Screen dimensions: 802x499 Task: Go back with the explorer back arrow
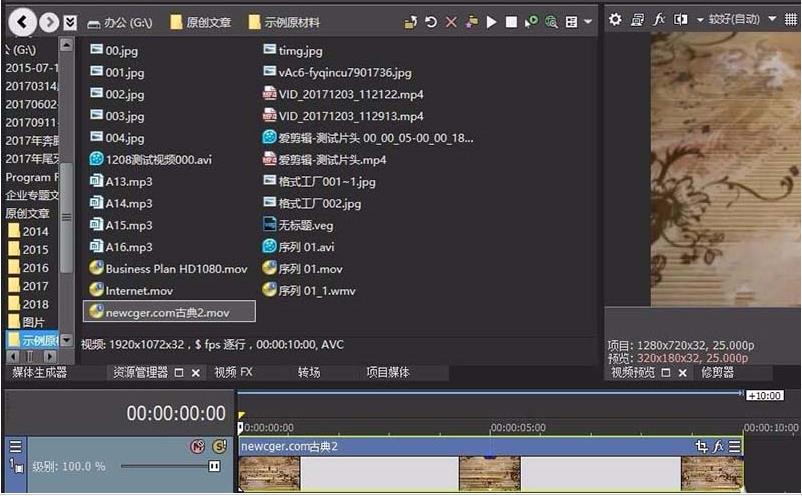click(x=23, y=22)
